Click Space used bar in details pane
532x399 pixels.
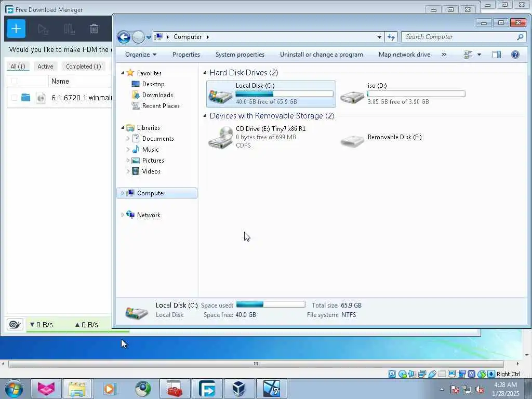(x=271, y=304)
